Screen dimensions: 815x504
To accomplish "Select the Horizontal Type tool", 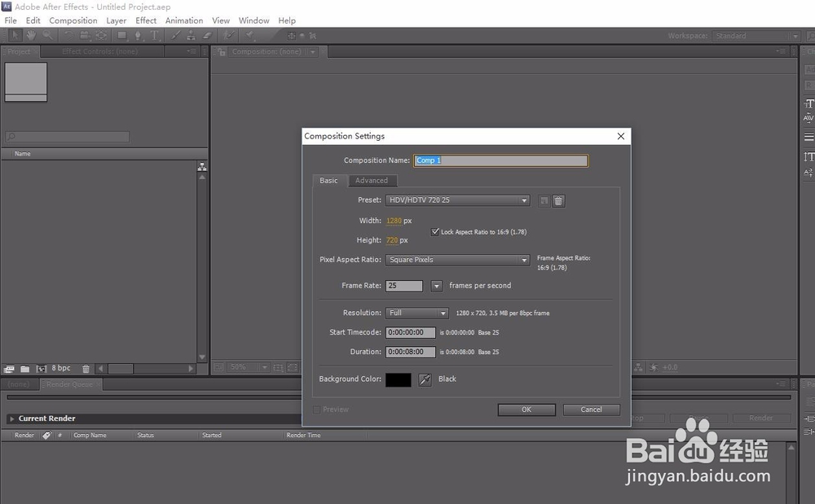I will [154, 35].
